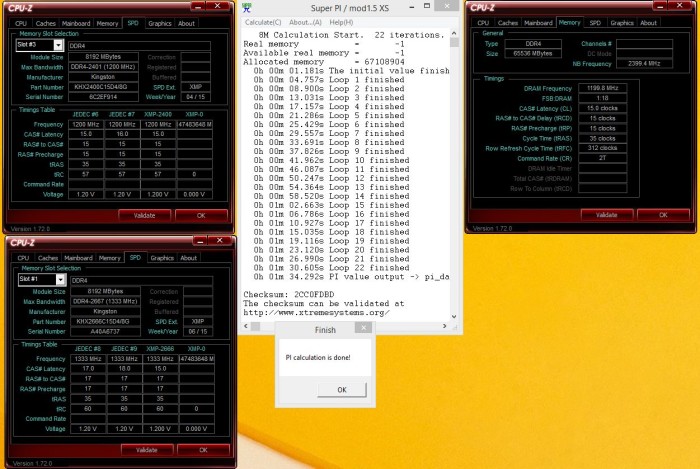Open Help(H) menu in Super PI
700x469 pixels.
pos(341,22)
